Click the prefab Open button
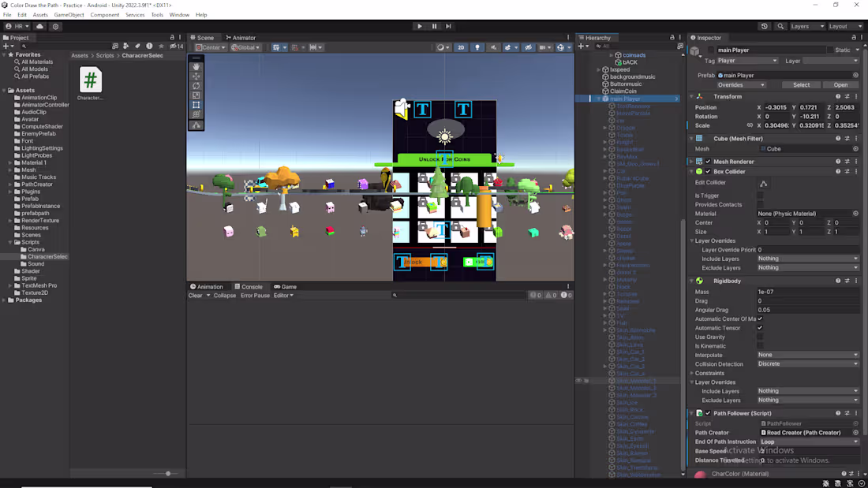Screen dimensions: 868x488 (x=840, y=85)
